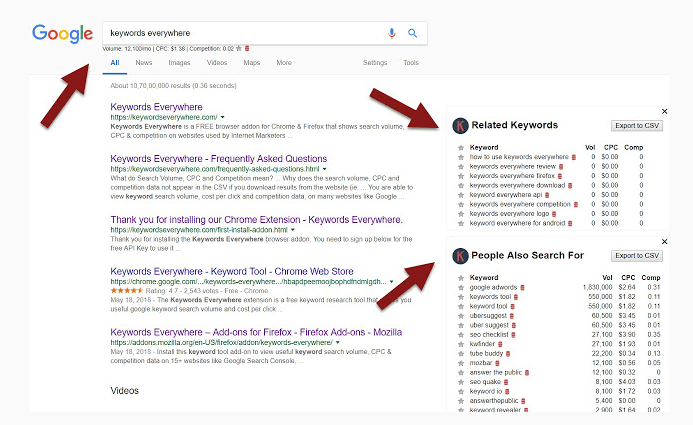693x425 pixels.
Task: Star 'keywords everywhere review' keyword
Action: pyautogui.click(x=461, y=167)
